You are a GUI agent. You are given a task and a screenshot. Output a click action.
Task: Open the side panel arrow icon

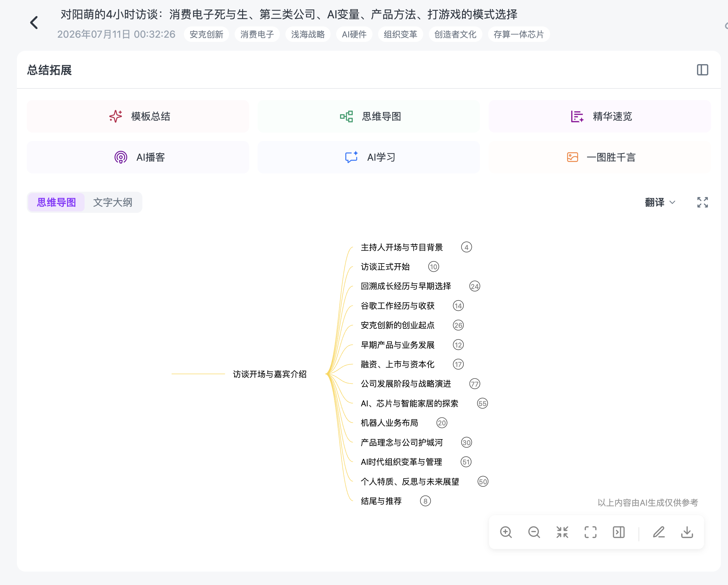(619, 532)
